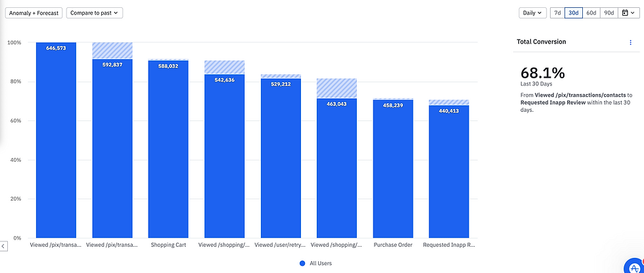
Task: Click the Amplitude logo badge in corner
Action: point(633,264)
